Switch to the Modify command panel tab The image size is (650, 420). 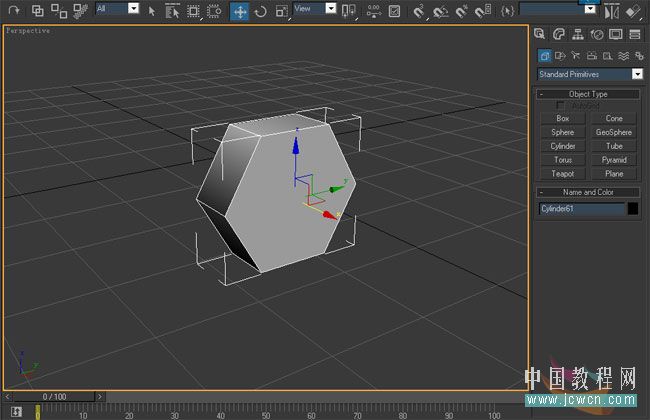[x=559, y=34]
